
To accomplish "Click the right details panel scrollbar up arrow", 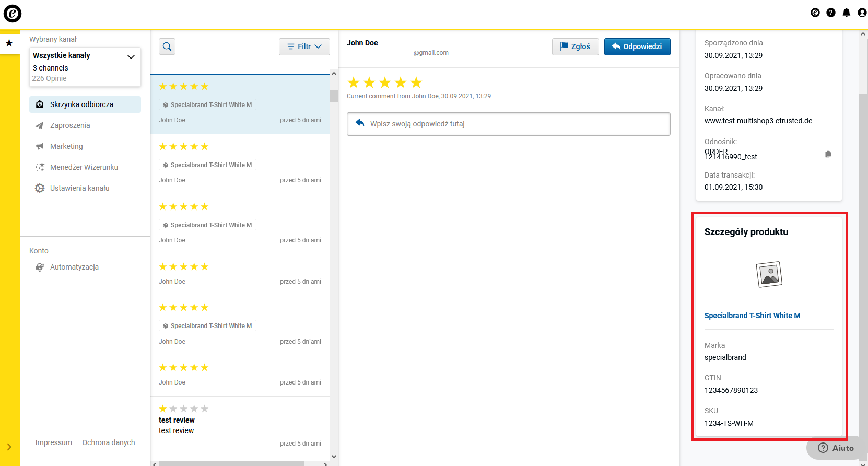I will click(863, 34).
